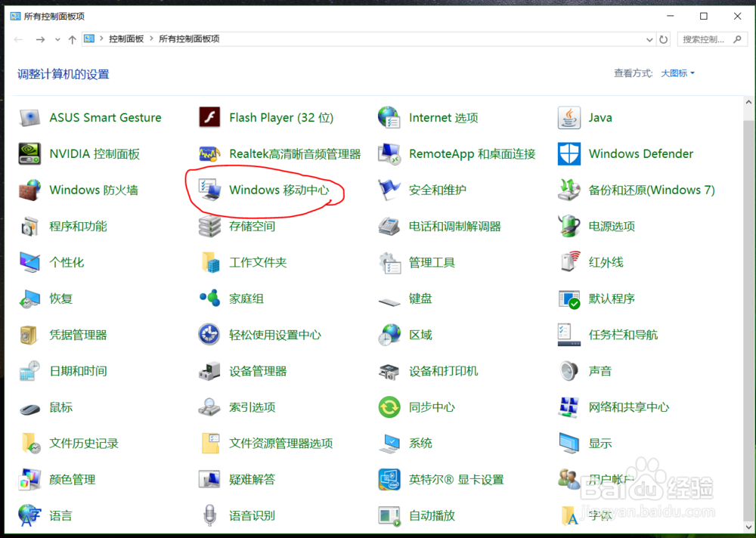Screen dimensions: 756x538
Task: Open the 工作文件夹 icon
Action: click(x=209, y=262)
